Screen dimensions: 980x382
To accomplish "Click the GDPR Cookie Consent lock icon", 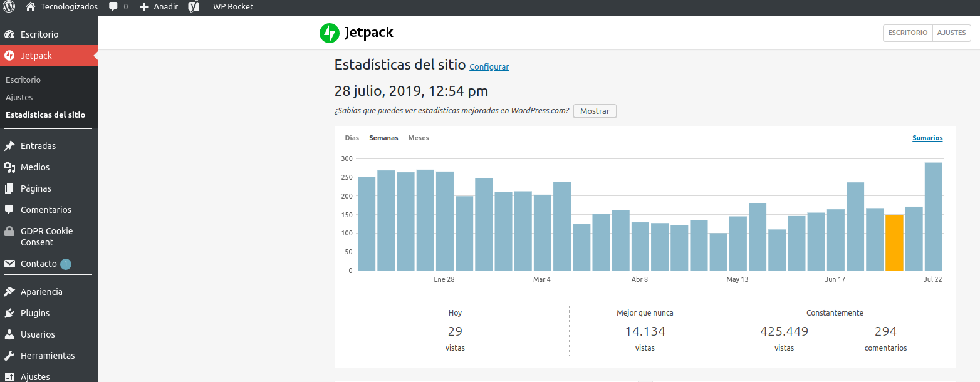I will point(9,231).
